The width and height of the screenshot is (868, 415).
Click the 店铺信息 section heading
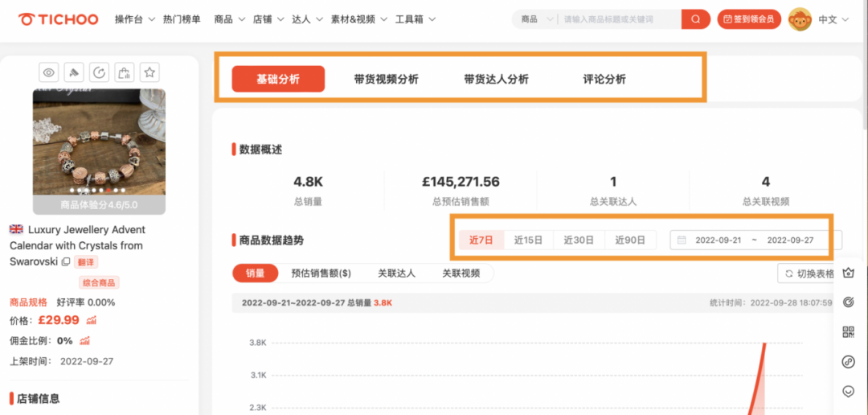click(x=39, y=398)
